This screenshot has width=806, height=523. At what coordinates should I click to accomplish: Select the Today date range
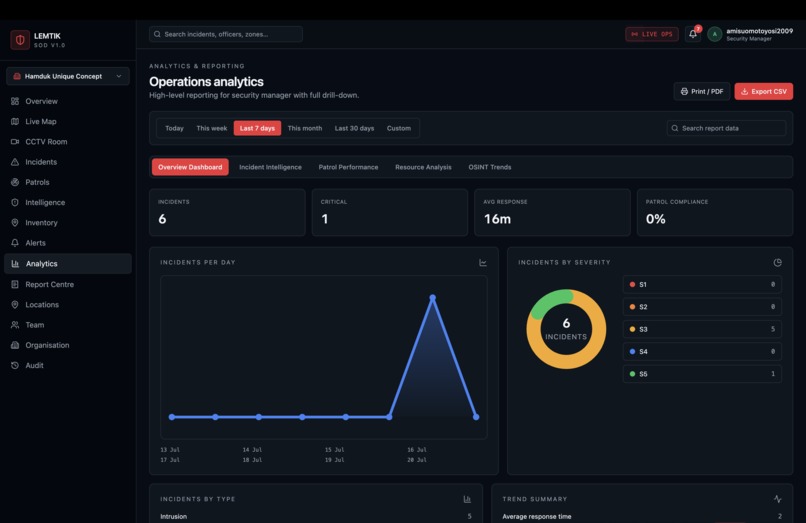174,128
